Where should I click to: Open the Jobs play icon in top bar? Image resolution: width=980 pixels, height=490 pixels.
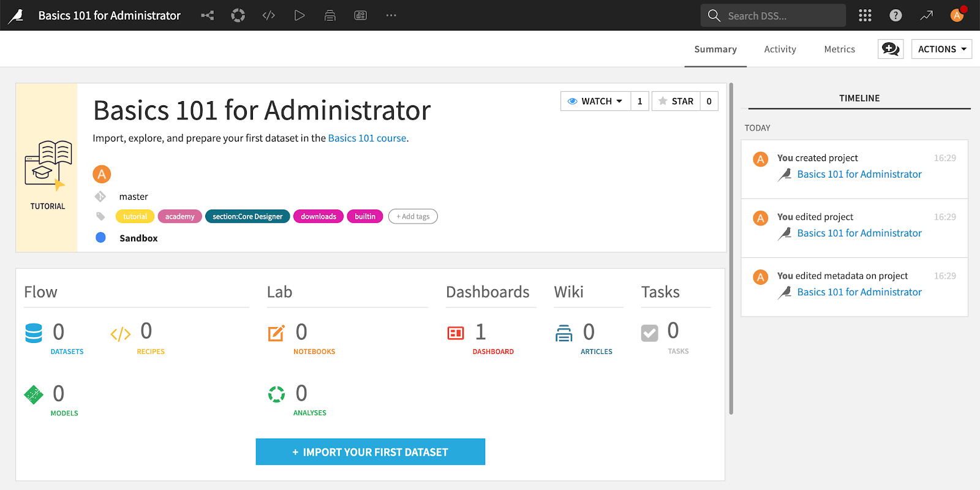point(300,15)
